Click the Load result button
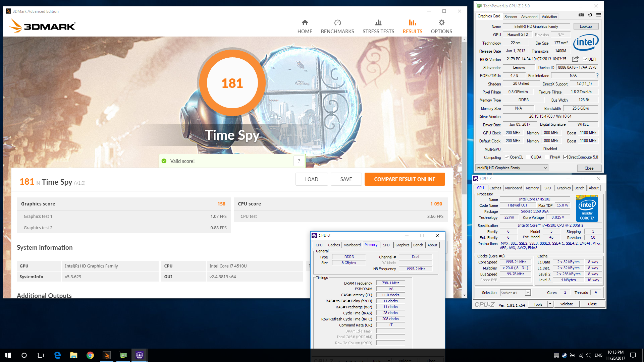 (311, 179)
